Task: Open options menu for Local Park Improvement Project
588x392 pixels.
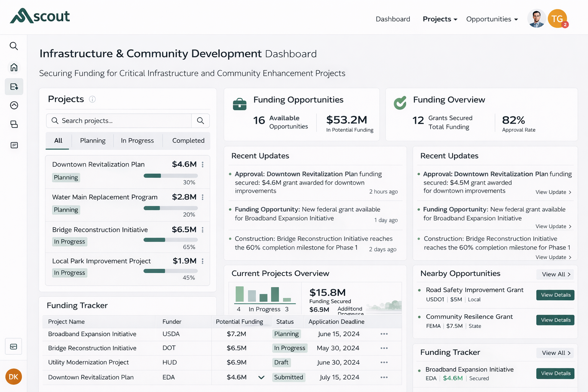Action: click(203, 261)
